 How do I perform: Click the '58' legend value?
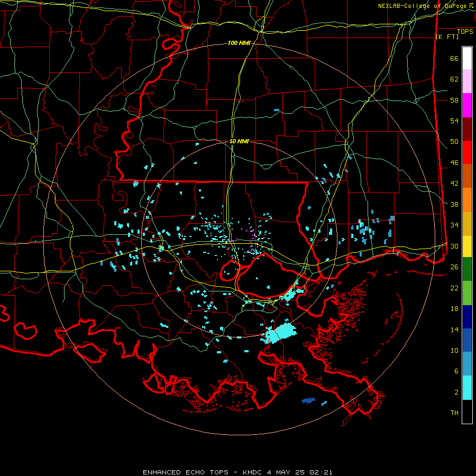[454, 100]
